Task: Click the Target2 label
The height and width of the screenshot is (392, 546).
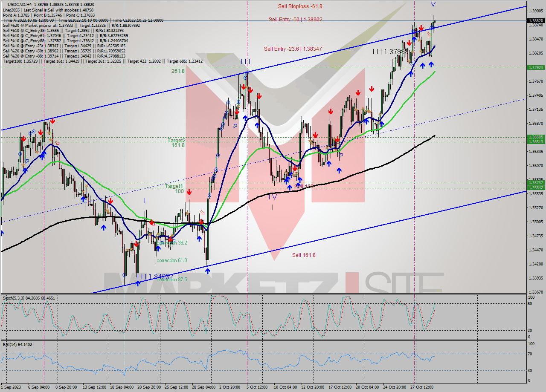Action: 176,140
